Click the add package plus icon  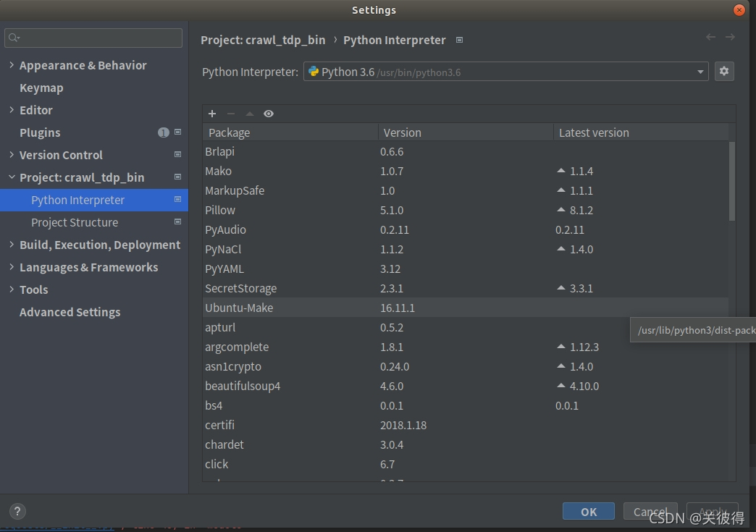pyautogui.click(x=212, y=114)
